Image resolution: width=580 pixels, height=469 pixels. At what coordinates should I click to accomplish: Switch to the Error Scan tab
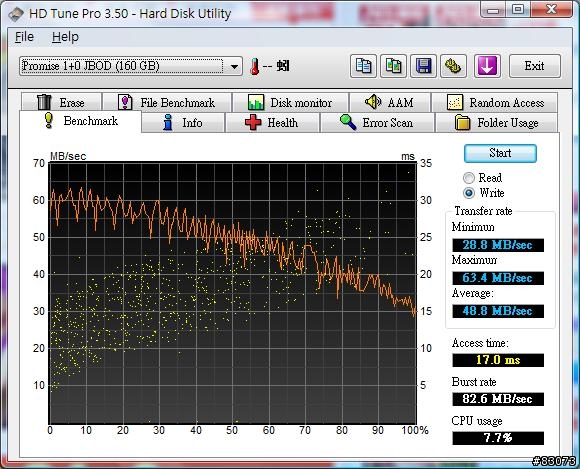coord(377,122)
